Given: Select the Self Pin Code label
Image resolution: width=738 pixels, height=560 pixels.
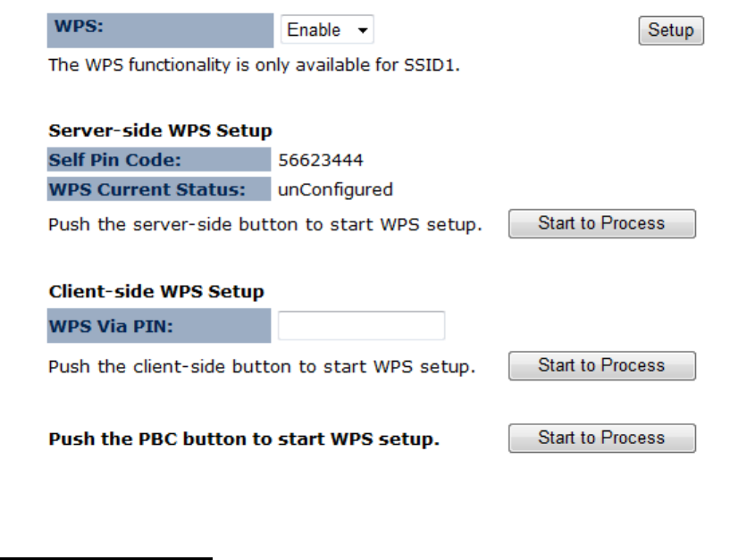Looking at the screenshot, I should 115,161.
